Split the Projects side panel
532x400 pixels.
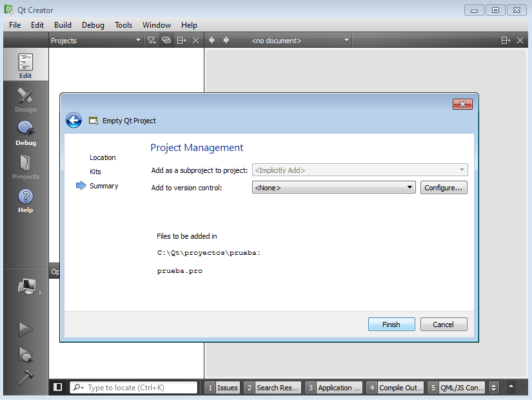(181, 41)
